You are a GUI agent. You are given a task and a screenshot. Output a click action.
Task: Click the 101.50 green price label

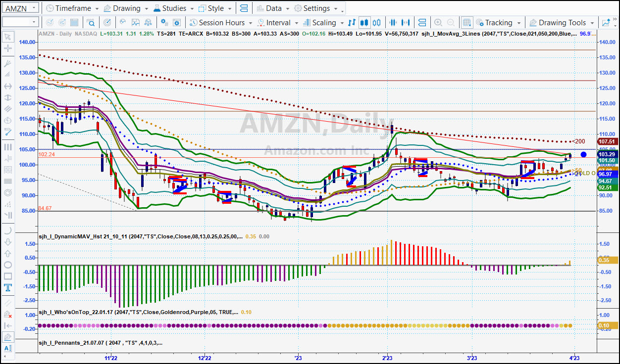tap(609, 161)
